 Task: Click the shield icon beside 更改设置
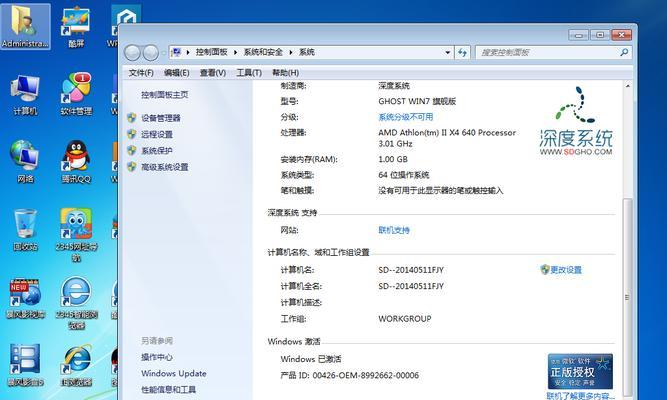545,269
